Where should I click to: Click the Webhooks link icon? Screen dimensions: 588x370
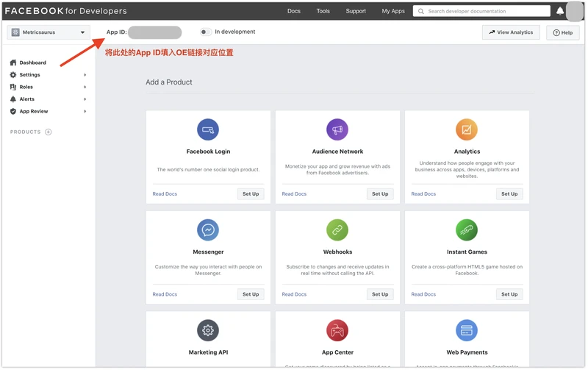(x=337, y=230)
